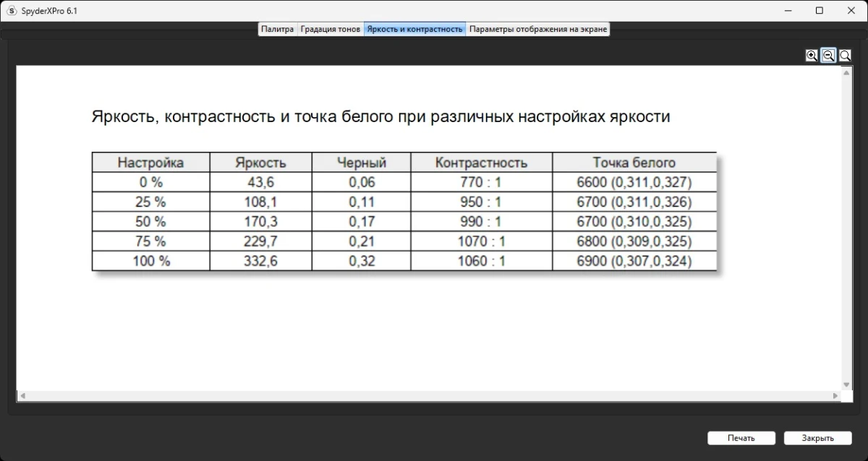Open the Градация тонов tab
This screenshot has height=461, width=868.
(x=329, y=29)
